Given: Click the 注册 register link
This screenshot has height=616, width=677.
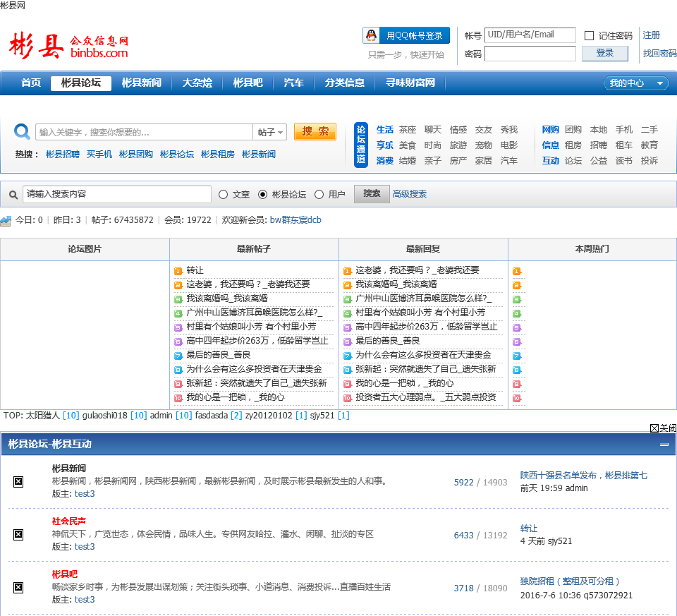Looking at the screenshot, I should pos(651,35).
